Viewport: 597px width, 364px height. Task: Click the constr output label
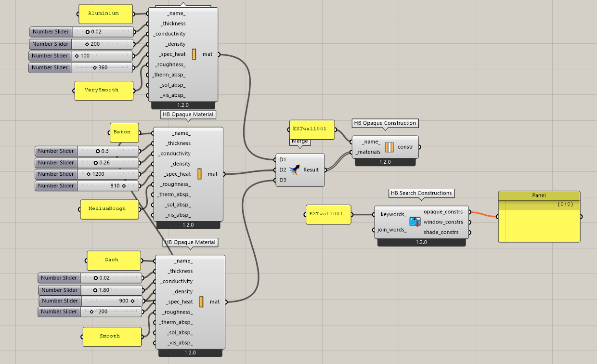point(406,147)
